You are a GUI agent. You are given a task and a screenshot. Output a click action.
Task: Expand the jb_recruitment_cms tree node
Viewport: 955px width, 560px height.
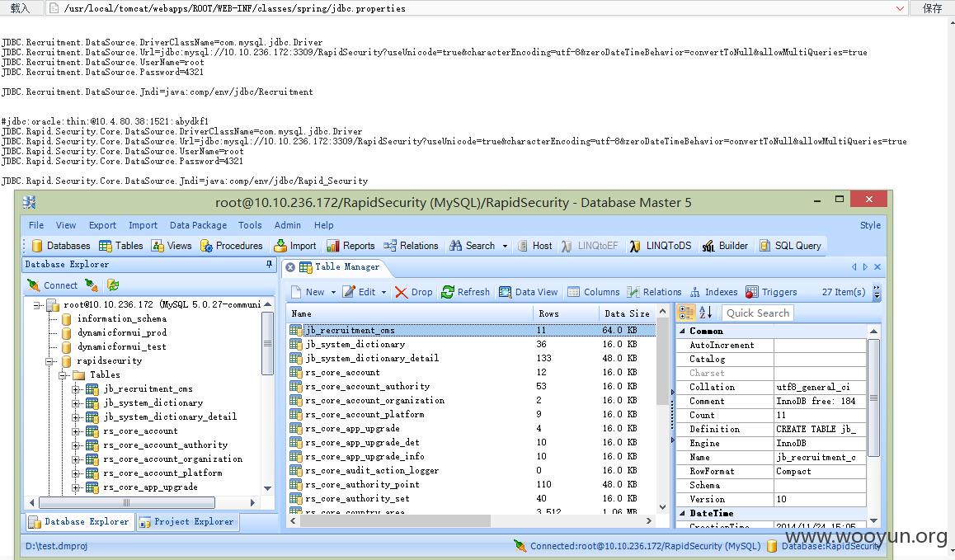tap(76, 388)
